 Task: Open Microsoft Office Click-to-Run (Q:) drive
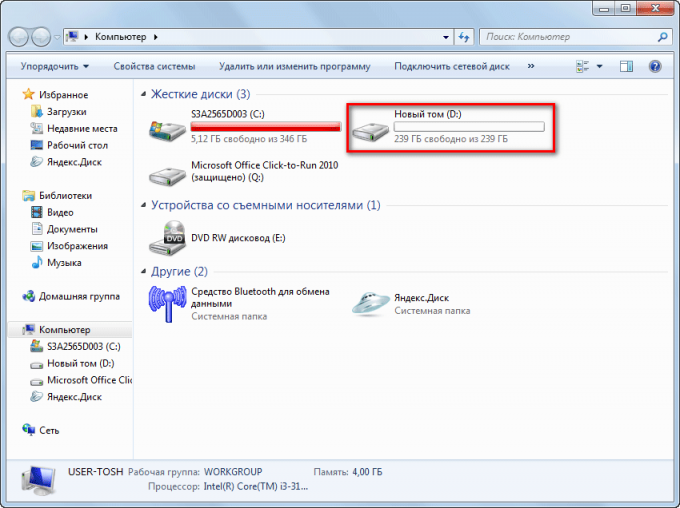tap(165, 175)
